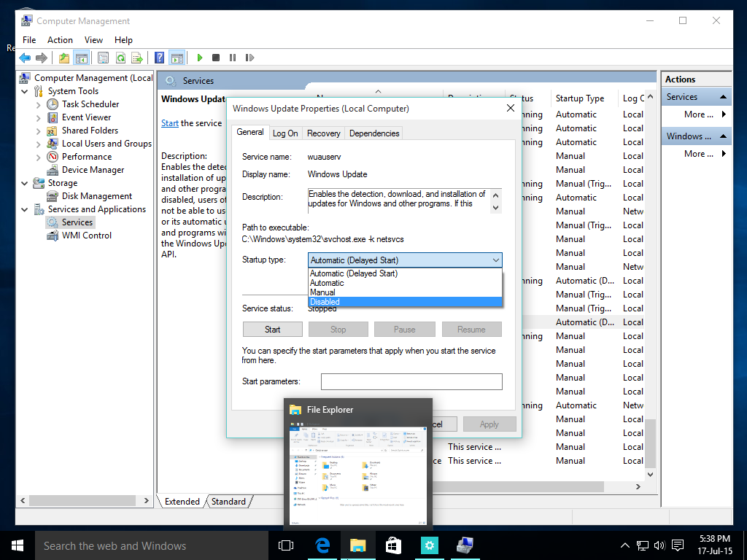Viewport: 747px width, 560px height.
Task: Click the Pause Service toolbar icon
Action: 233,58
